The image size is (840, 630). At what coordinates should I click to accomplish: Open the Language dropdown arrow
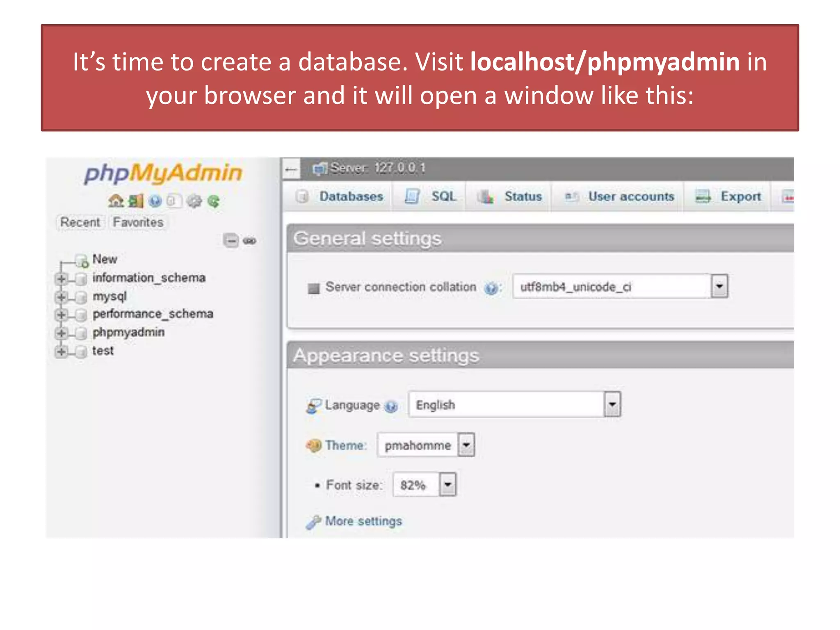click(x=612, y=404)
